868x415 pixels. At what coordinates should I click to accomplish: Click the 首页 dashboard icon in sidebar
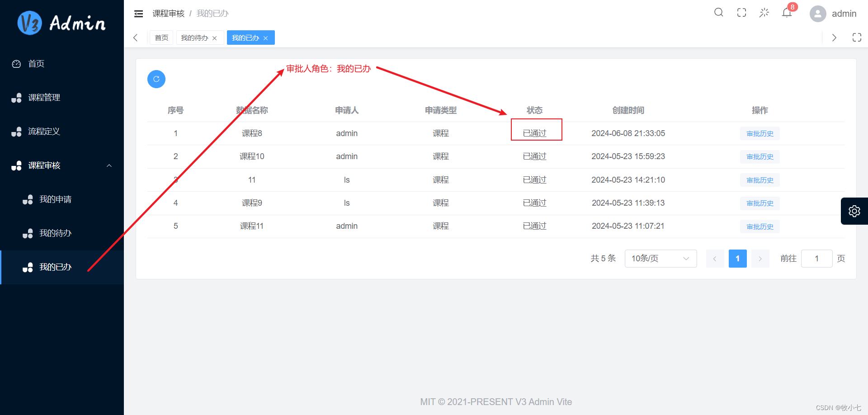(16, 64)
